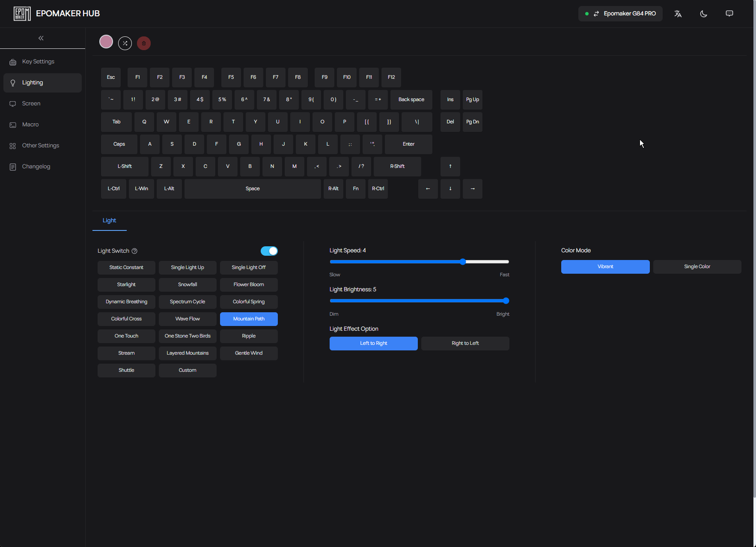Open the language translation icon
The image size is (756, 547).
(678, 14)
